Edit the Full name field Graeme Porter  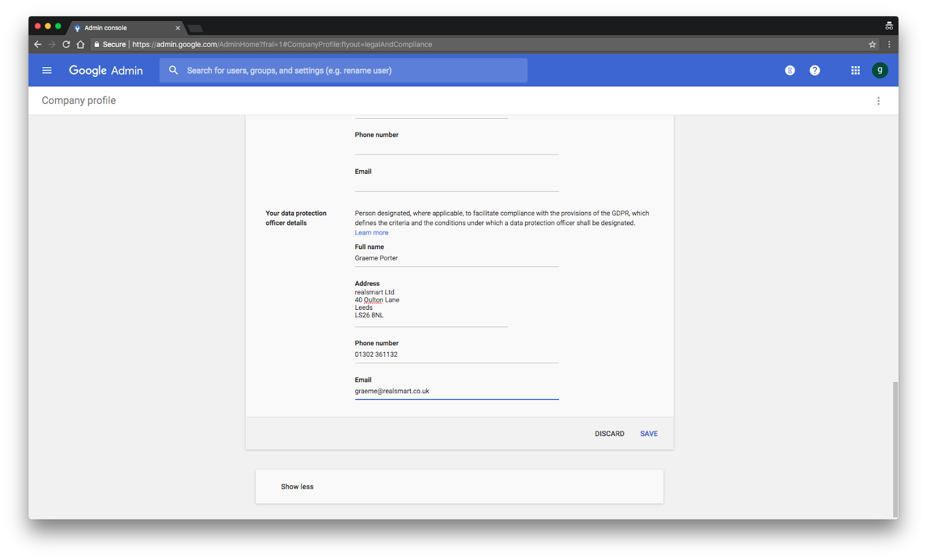tap(457, 259)
